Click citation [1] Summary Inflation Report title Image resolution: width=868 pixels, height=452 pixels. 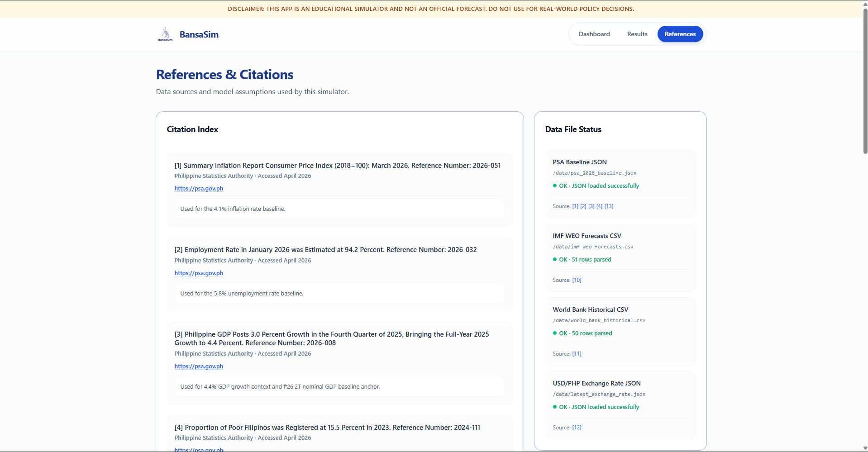coord(338,166)
